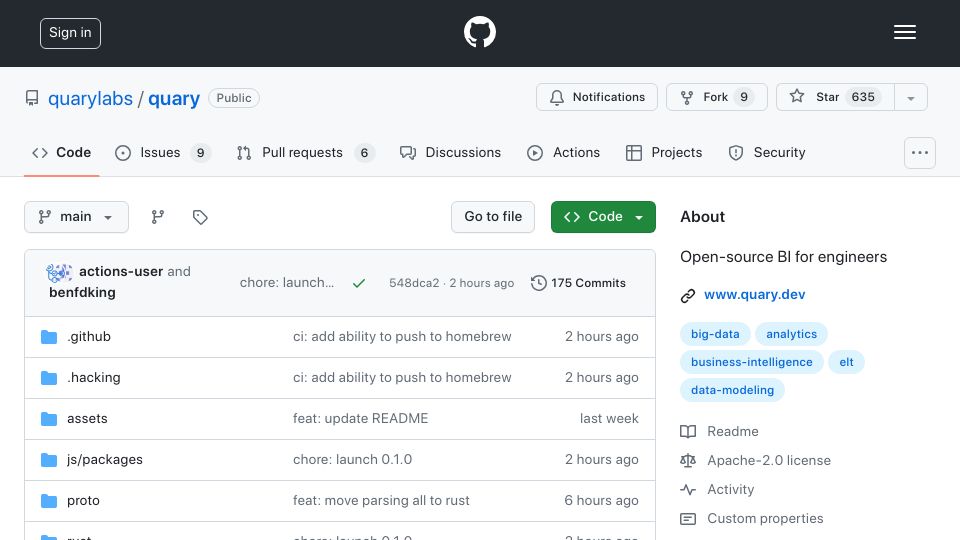Open the proto folder

point(83,501)
